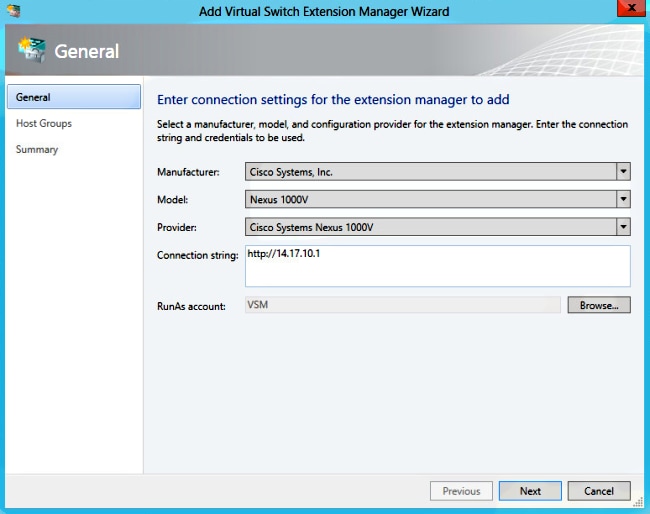The width and height of the screenshot is (650, 514).
Task: Click the resize grip in the window corner
Action: point(638,502)
